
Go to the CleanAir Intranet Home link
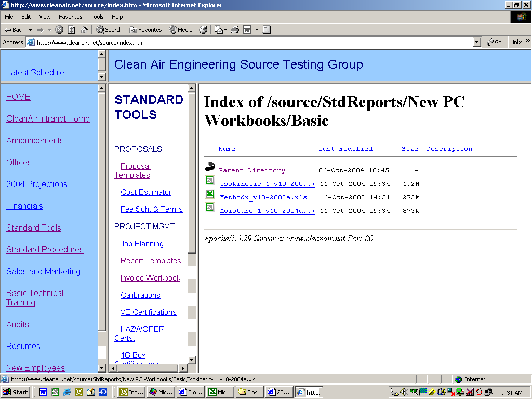pos(48,118)
